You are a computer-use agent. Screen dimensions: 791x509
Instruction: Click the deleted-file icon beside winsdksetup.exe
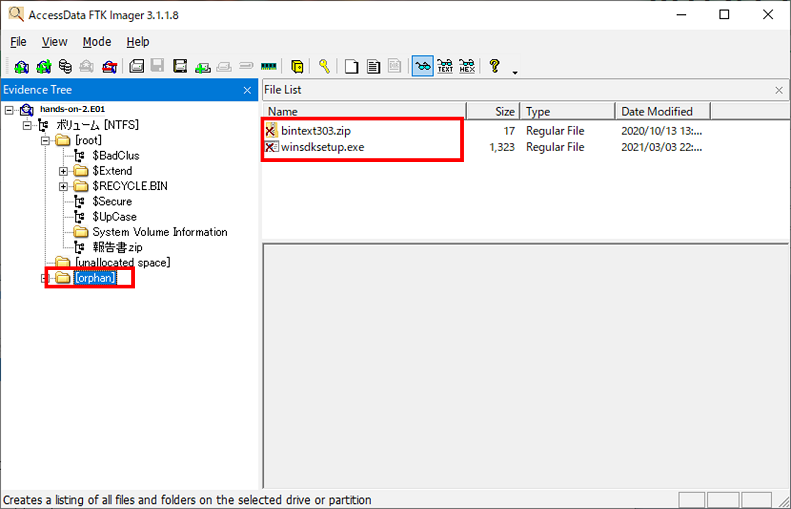[x=271, y=147]
